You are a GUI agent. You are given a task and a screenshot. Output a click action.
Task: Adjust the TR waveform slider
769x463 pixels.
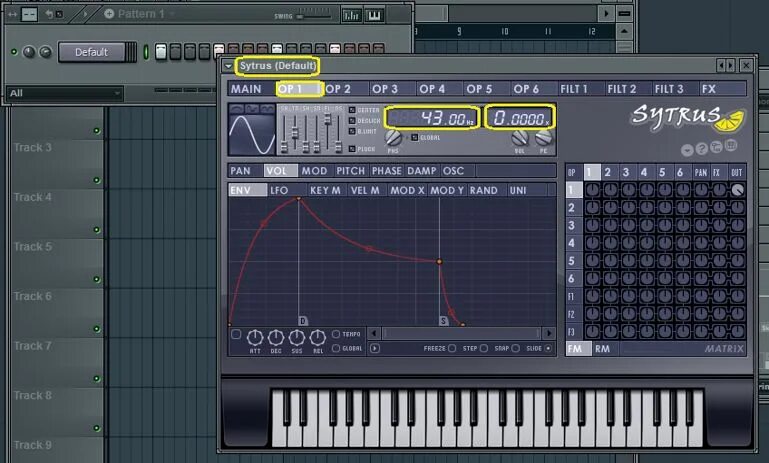[295, 133]
